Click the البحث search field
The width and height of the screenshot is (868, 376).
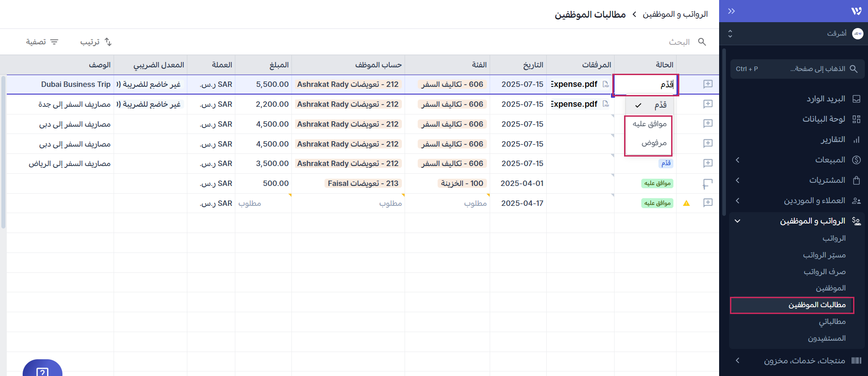click(679, 42)
